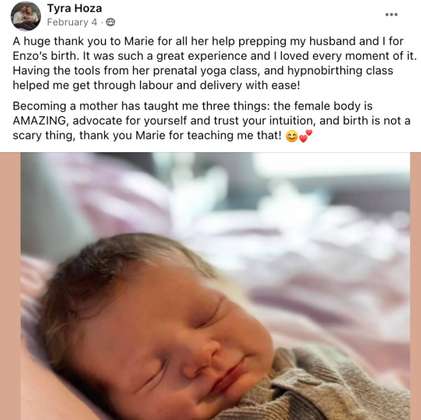
Task: Open the sleeping baby photo
Action: coord(215,286)
